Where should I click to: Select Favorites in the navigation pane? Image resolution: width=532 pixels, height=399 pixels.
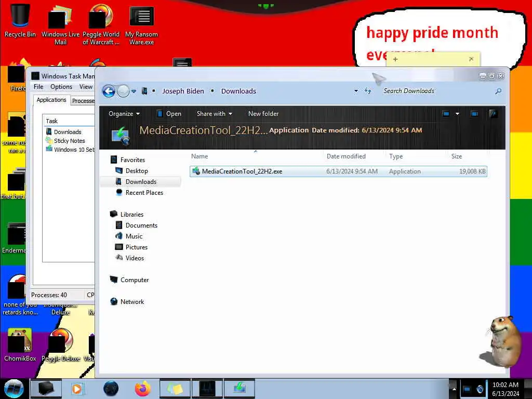[128, 160]
